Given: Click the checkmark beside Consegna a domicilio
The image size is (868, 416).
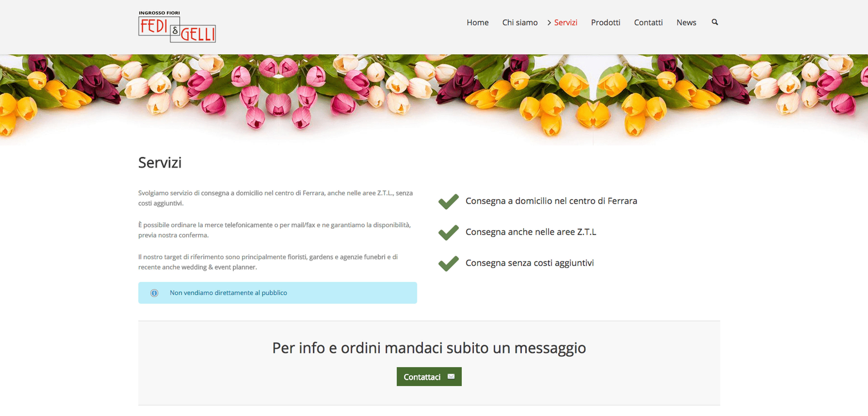Looking at the screenshot, I should pos(448,202).
